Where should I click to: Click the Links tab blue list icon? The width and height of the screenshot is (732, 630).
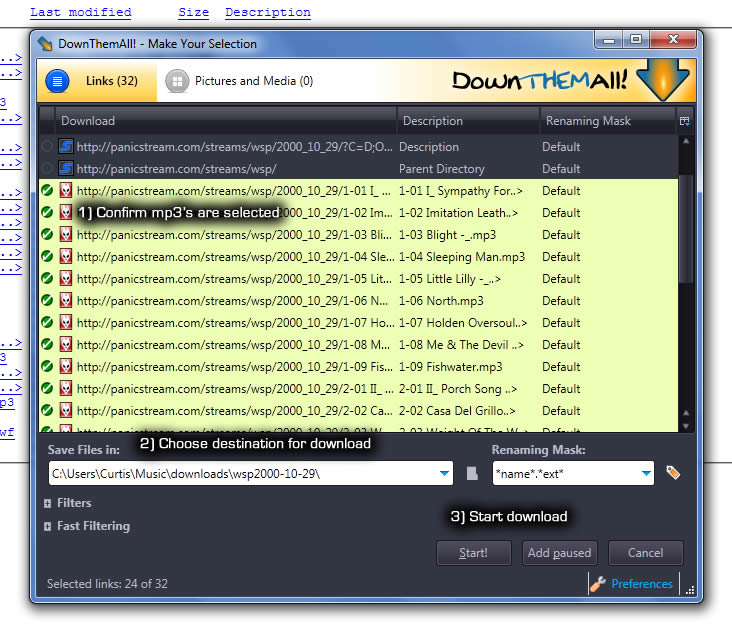coord(56,81)
